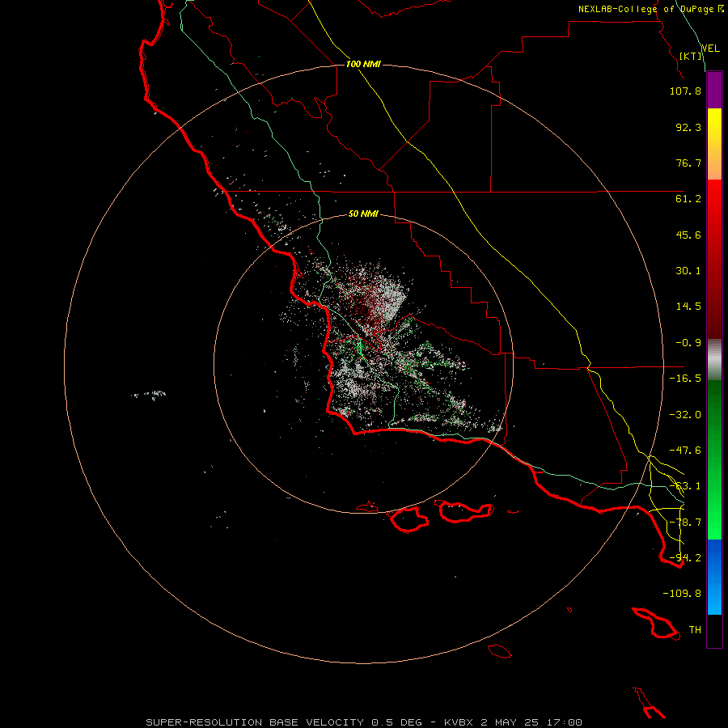Click the TH label on the color scale
This screenshot has width=728, height=728.
click(x=695, y=630)
